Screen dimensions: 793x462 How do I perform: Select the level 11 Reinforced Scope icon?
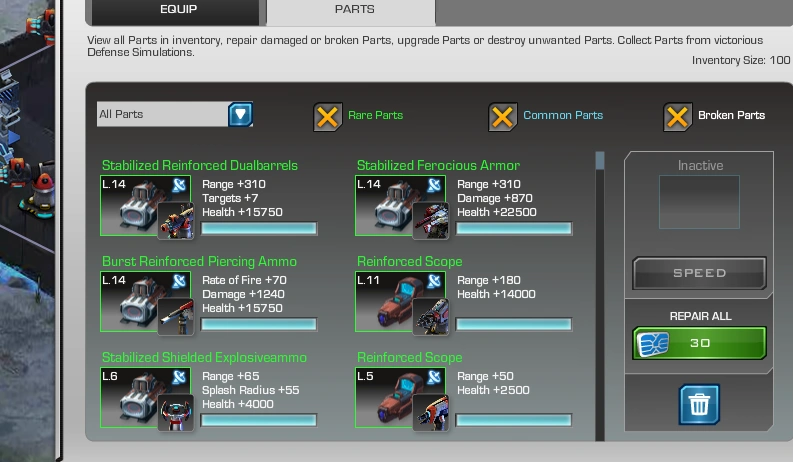coord(400,301)
